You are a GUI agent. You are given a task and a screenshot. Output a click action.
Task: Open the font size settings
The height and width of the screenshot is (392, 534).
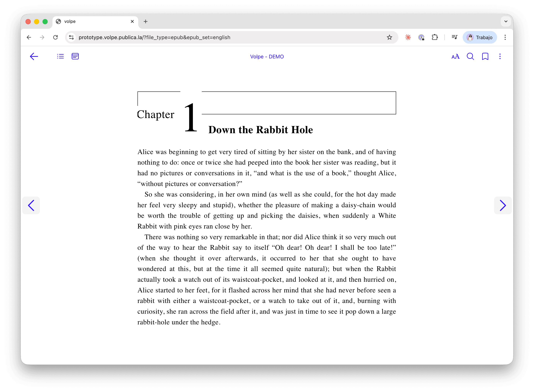click(x=455, y=57)
